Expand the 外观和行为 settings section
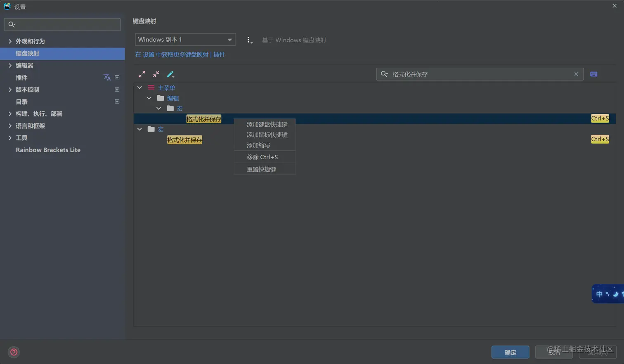 10,41
